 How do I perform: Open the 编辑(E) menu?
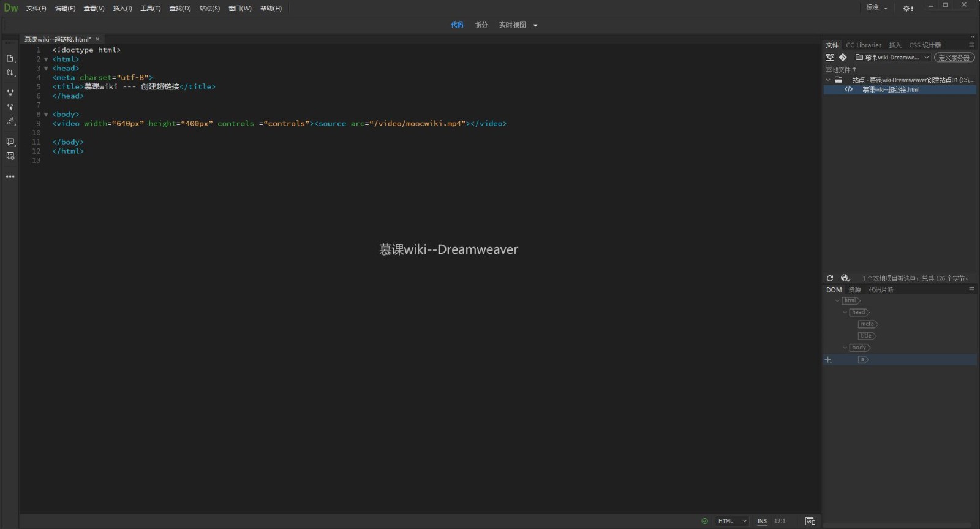(x=65, y=8)
